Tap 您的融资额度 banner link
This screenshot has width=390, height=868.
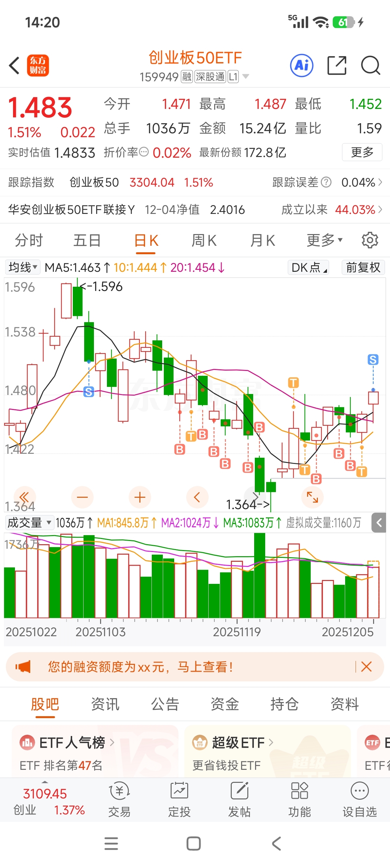(140, 666)
